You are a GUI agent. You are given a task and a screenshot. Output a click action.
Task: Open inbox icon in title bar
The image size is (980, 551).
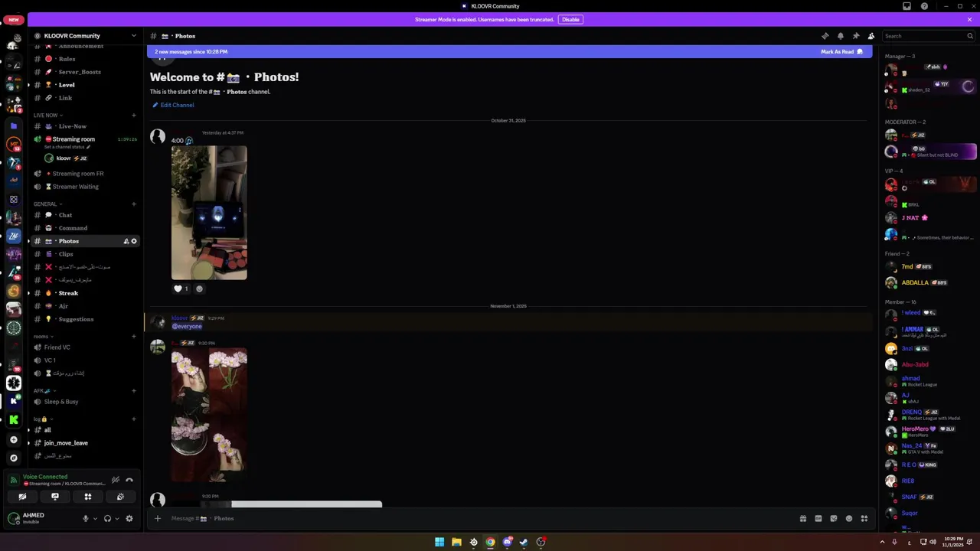point(907,6)
